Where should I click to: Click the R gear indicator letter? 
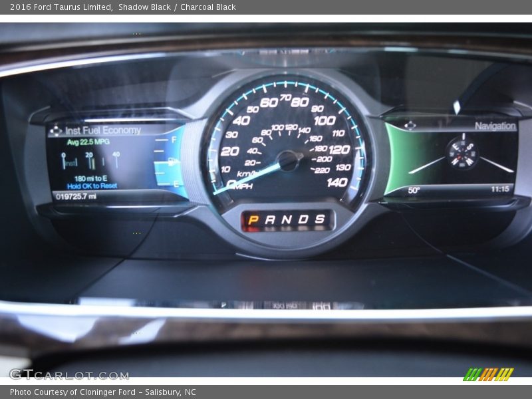pos(270,220)
